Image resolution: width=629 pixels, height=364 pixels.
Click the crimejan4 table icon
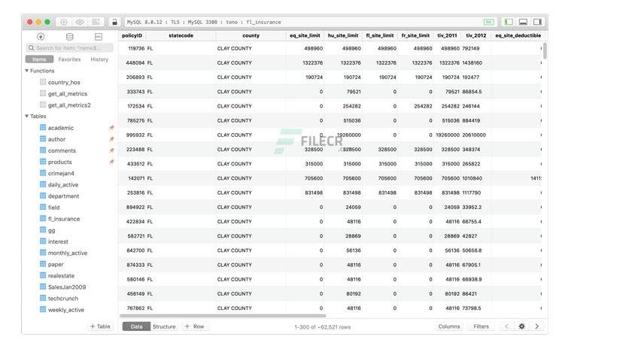point(43,173)
